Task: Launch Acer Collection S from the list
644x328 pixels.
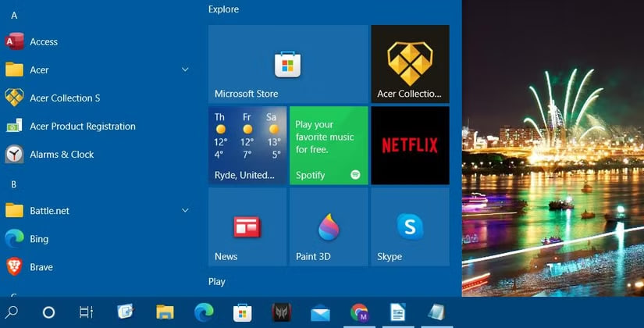Action: tap(98, 98)
